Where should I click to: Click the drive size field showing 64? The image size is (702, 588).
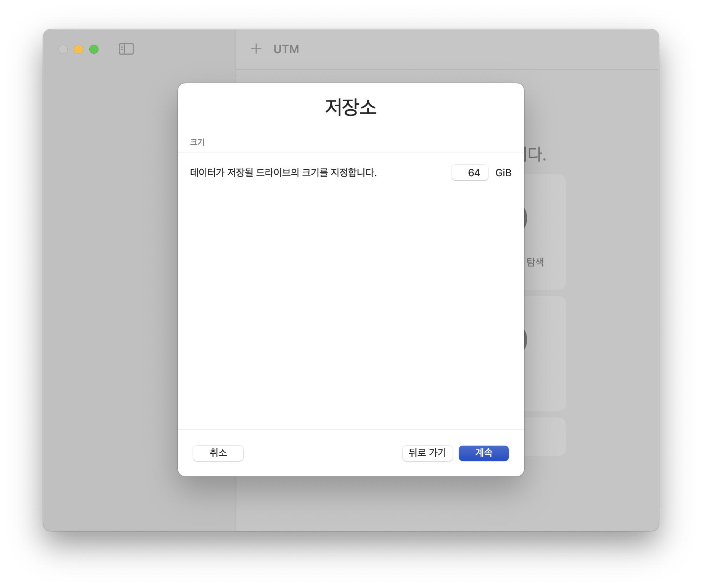470,172
